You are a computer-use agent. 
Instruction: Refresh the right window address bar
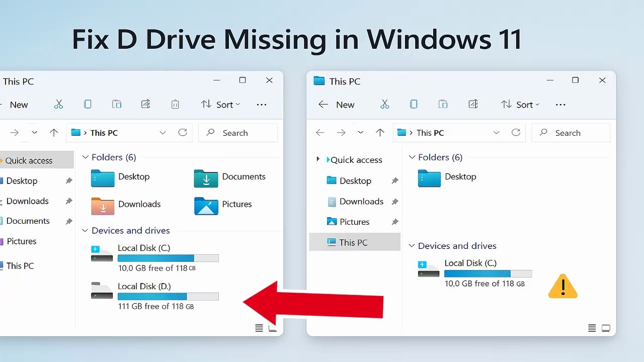516,133
